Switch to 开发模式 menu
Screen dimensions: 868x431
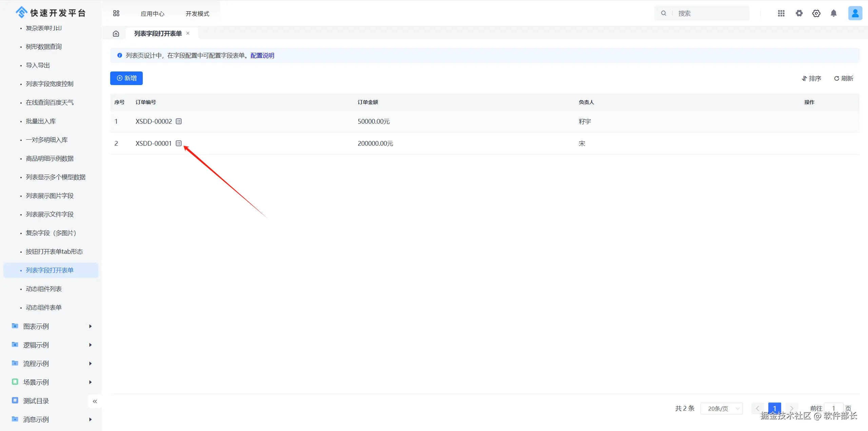[197, 14]
